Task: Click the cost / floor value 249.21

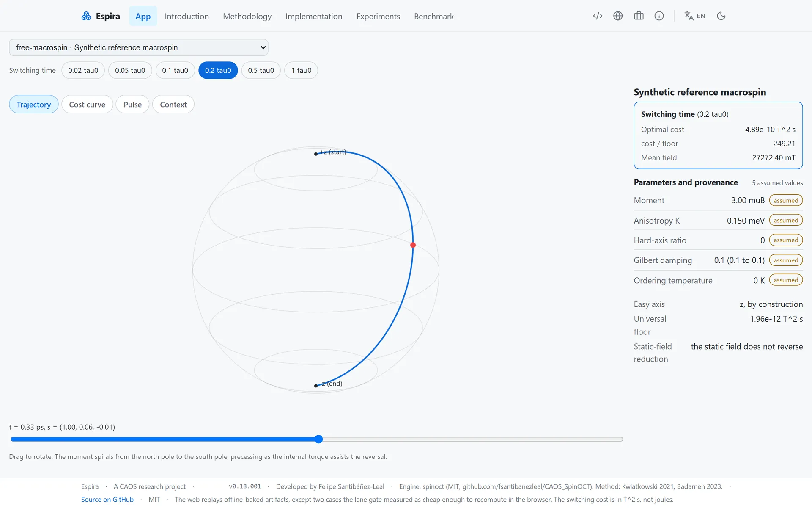Action: coord(784,144)
